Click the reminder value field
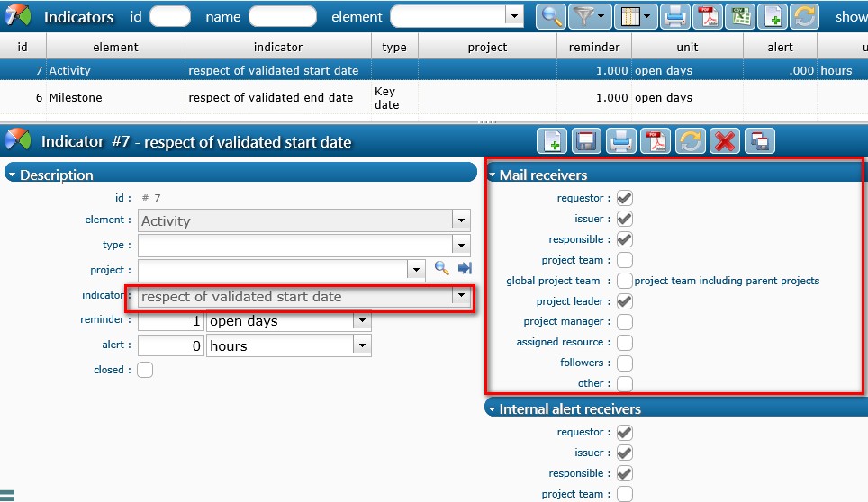This screenshot has height=502, width=868. point(170,321)
